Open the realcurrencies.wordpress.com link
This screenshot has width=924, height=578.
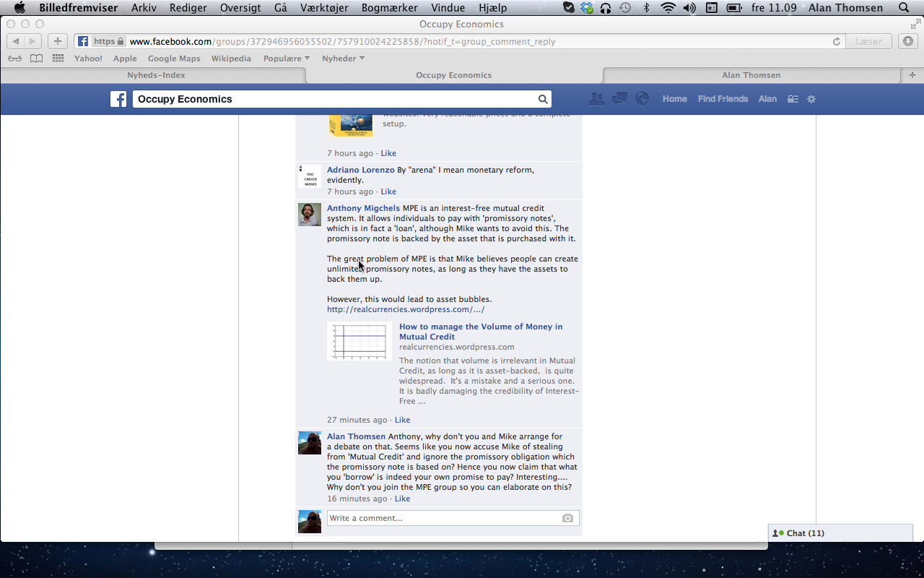[x=405, y=309]
